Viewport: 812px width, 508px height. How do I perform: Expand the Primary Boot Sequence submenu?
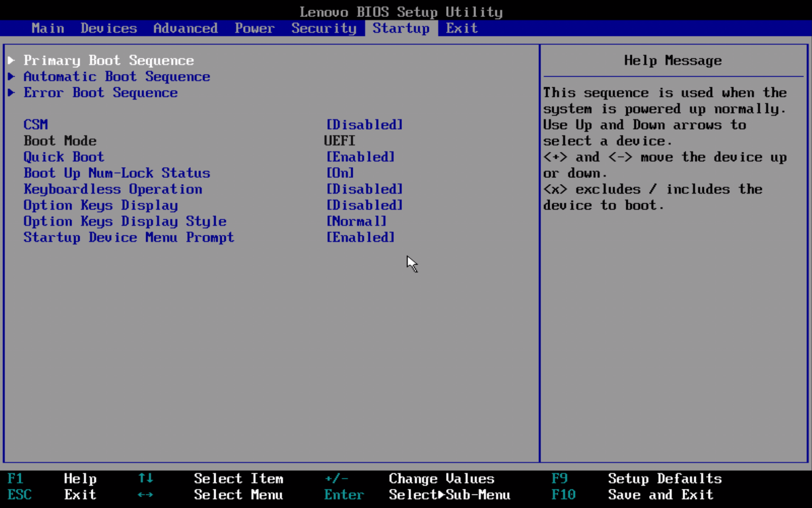(108, 60)
